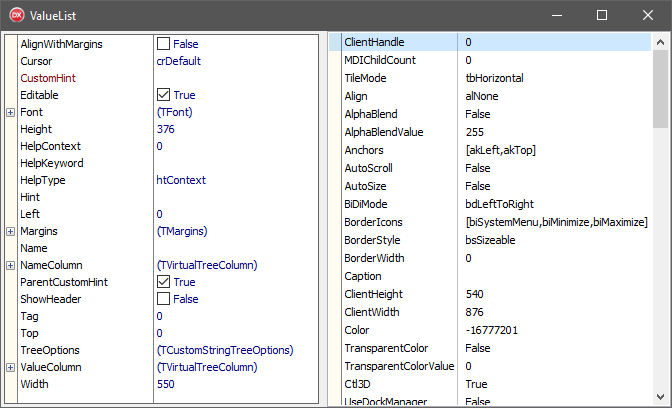Image resolution: width=672 pixels, height=408 pixels.
Task: Select the BorderIcons property row
Action: (372, 221)
